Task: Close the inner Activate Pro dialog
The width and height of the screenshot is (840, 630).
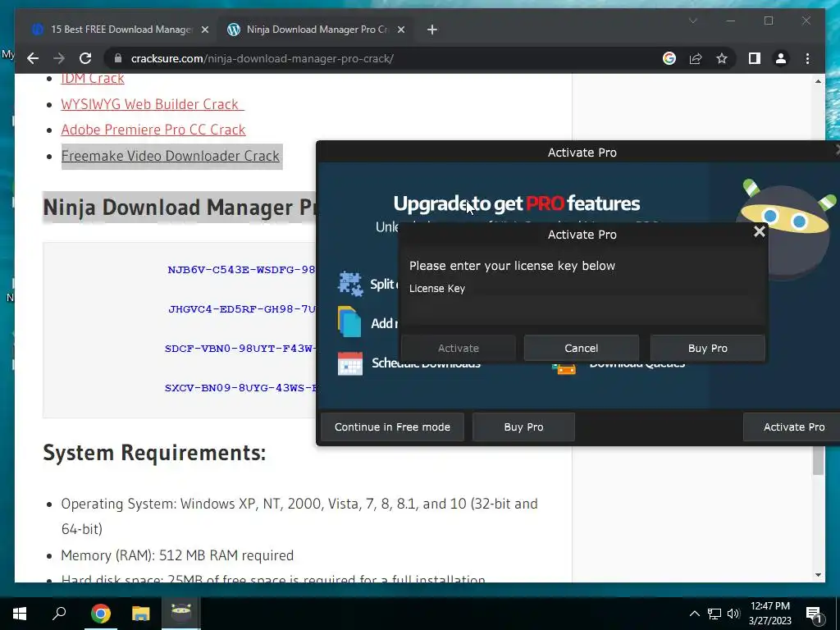Action: click(759, 231)
